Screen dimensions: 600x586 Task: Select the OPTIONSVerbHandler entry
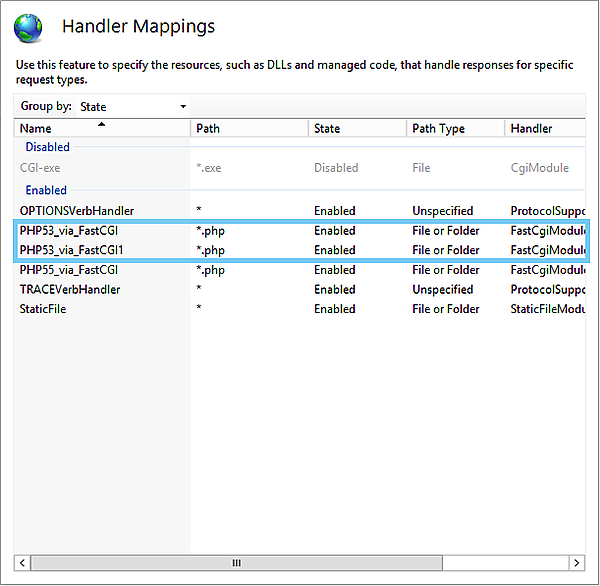click(76, 211)
